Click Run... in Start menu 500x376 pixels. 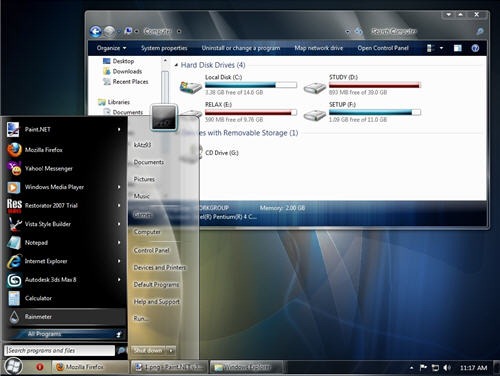click(x=140, y=318)
